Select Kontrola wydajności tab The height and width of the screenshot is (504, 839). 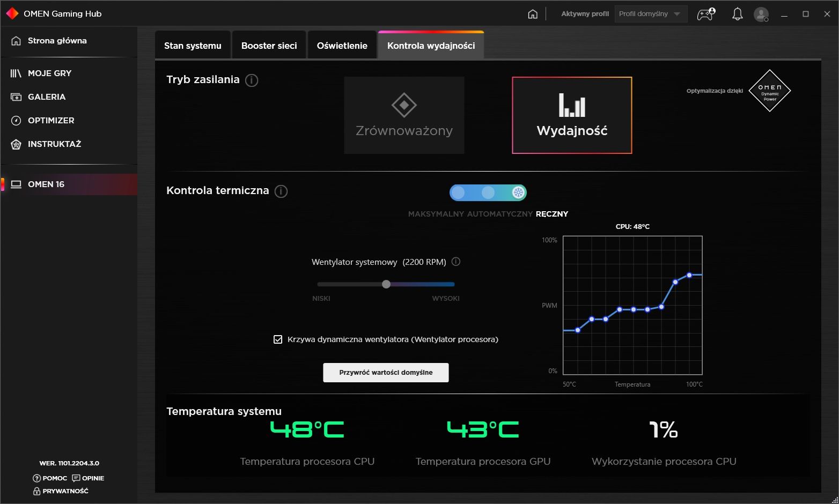click(x=431, y=46)
